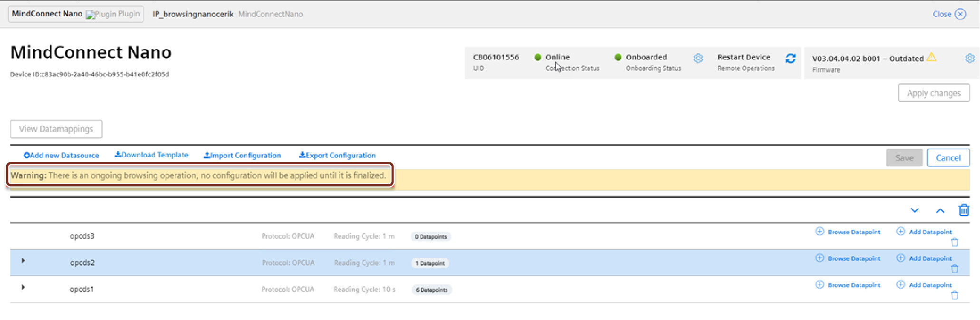Click IP_browsingnanocerik breadcrumb text

193,14
